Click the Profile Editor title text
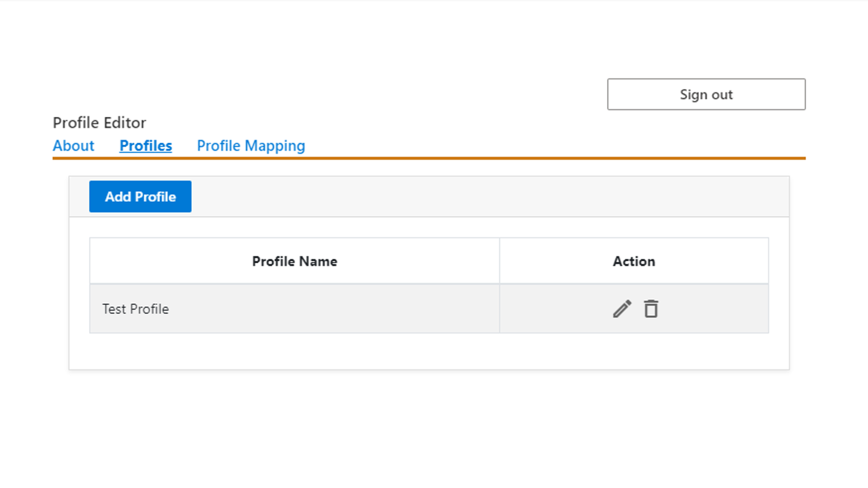Viewport: 868px width, 488px height. point(99,123)
